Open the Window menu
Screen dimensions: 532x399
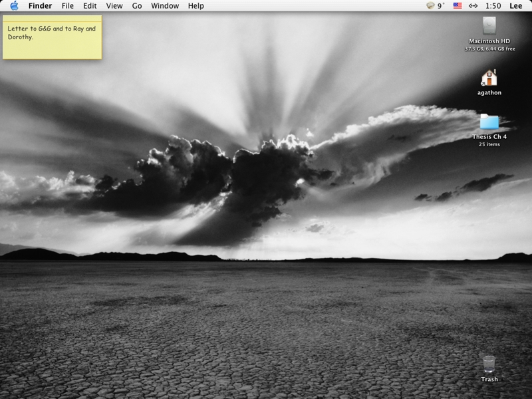click(x=165, y=6)
